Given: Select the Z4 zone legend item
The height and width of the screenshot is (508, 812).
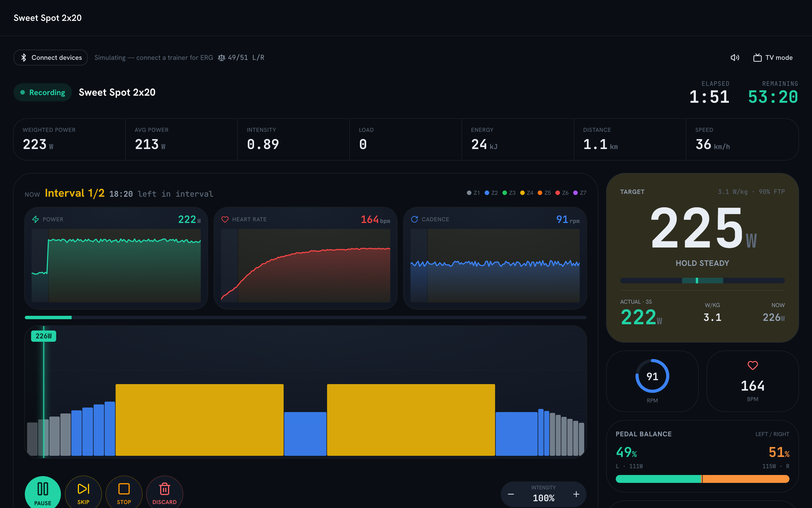Looking at the screenshot, I should coord(527,193).
